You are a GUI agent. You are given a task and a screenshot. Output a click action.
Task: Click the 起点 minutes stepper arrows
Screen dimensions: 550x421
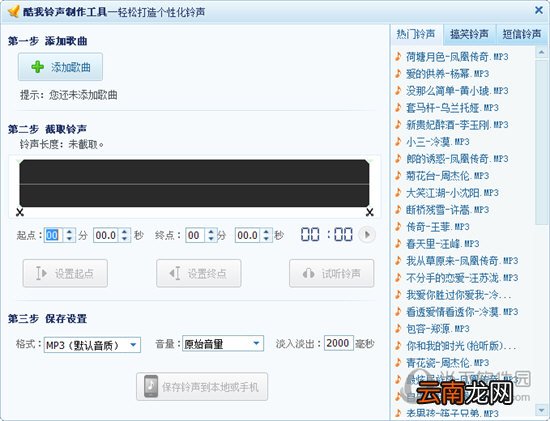click(x=69, y=235)
